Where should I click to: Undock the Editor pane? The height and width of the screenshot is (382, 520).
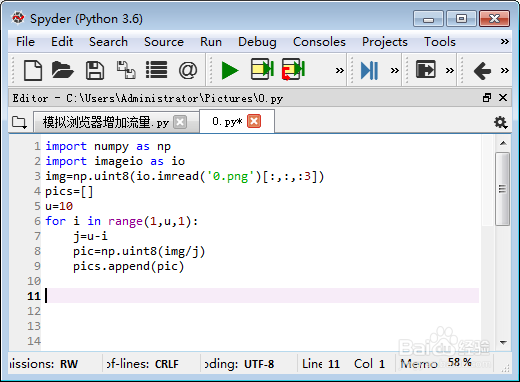(487, 98)
